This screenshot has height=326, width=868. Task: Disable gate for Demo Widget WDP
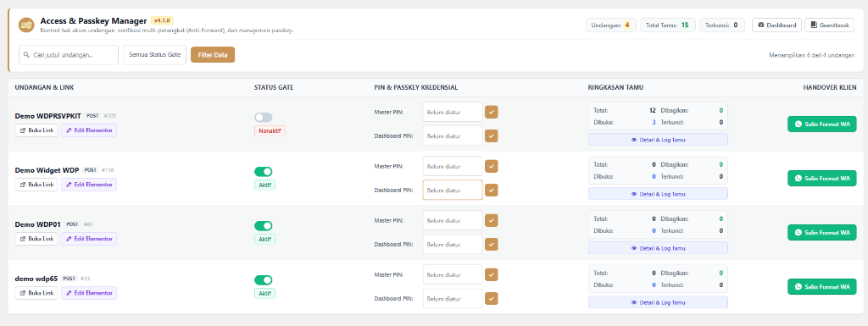click(x=264, y=172)
